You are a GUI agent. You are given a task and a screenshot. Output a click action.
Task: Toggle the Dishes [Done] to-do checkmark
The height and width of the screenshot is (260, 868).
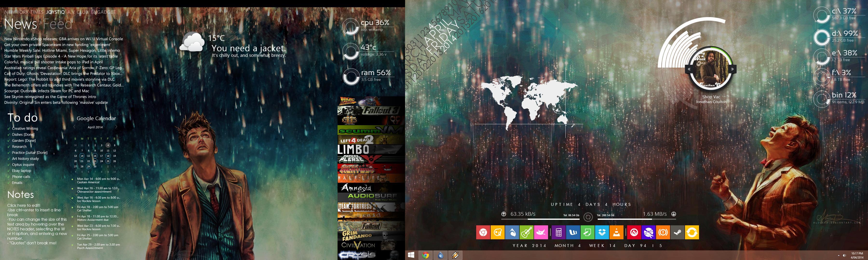point(9,135)
